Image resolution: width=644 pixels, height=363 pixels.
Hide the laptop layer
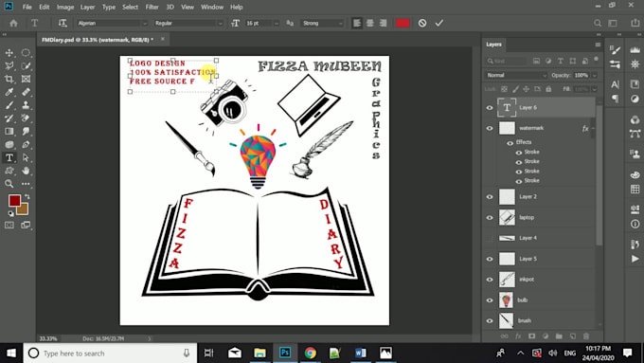490,217
